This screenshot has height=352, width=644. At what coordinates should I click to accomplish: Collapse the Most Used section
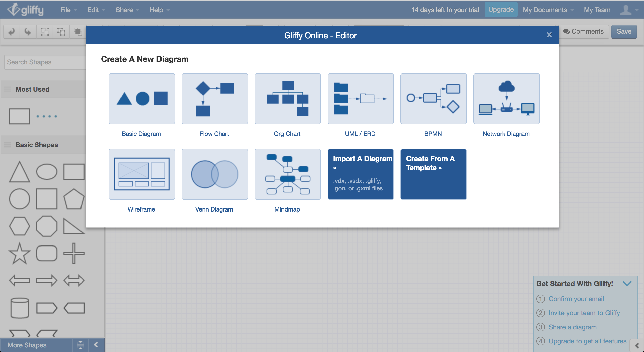[x=8, y=89]
